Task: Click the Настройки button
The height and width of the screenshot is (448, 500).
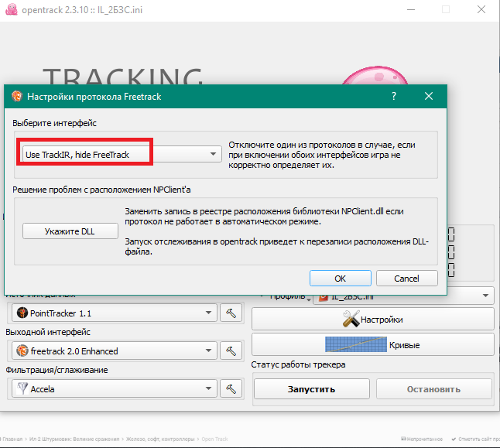Action: (373, 320)
